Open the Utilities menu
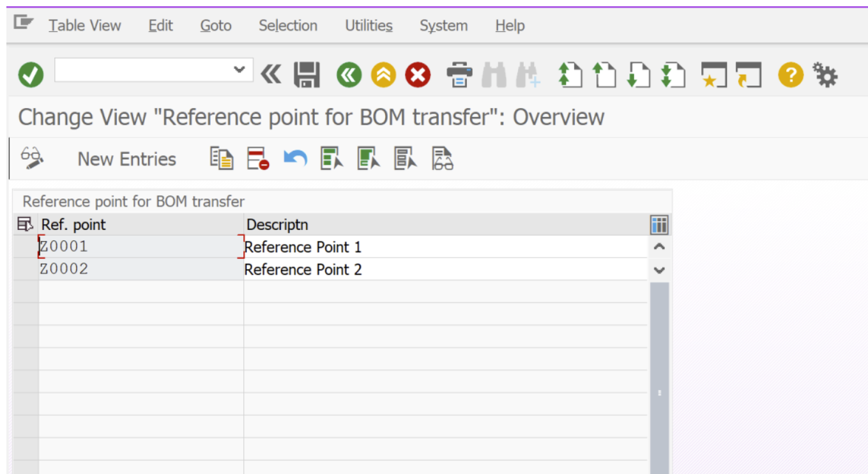Viewport: 868px width, 474px height. (x=368, y=26)
